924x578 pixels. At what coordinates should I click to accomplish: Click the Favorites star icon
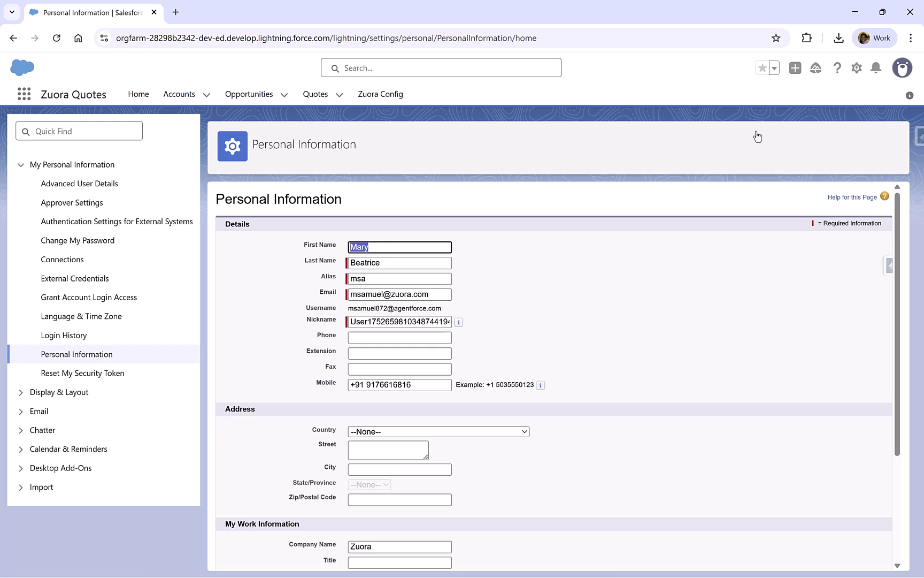point(762,68)
